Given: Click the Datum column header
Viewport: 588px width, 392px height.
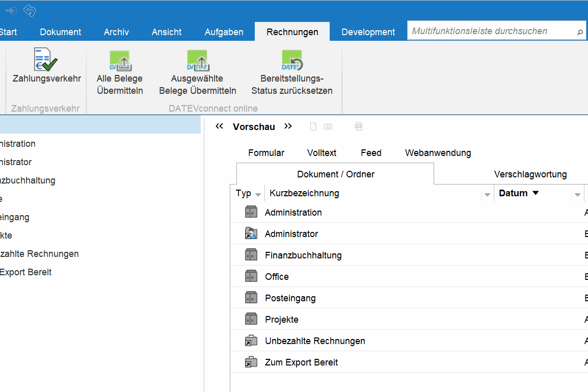Looking at the screenshot, I should [x=513, y=193].
